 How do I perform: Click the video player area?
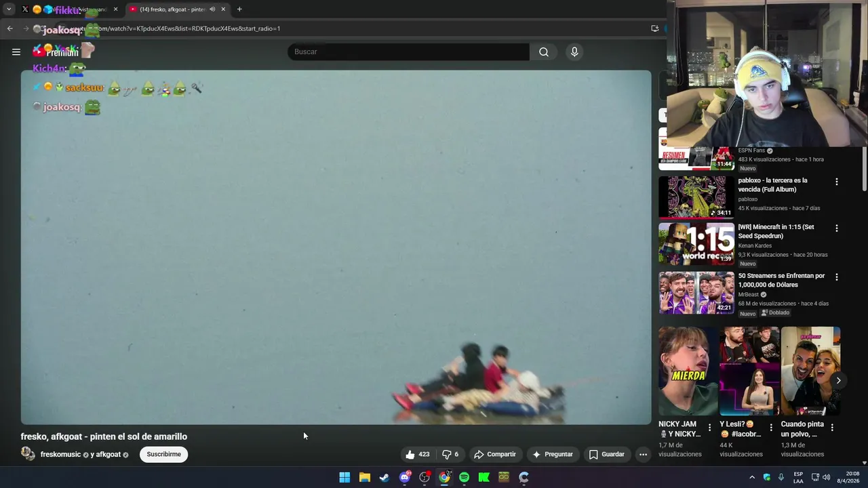336,247
